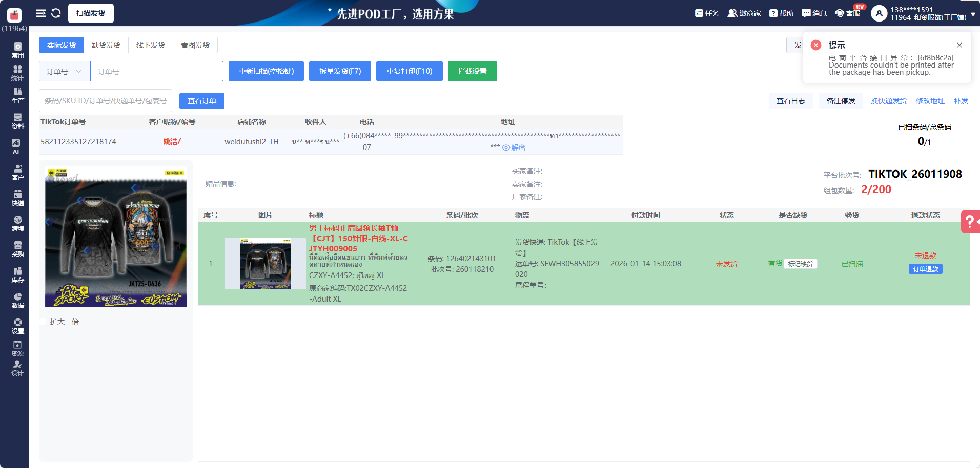Image resolution: width=980 pixels, height=468 pixels.
Task: Click the large product preview image
Action: [x=116, y=237]
